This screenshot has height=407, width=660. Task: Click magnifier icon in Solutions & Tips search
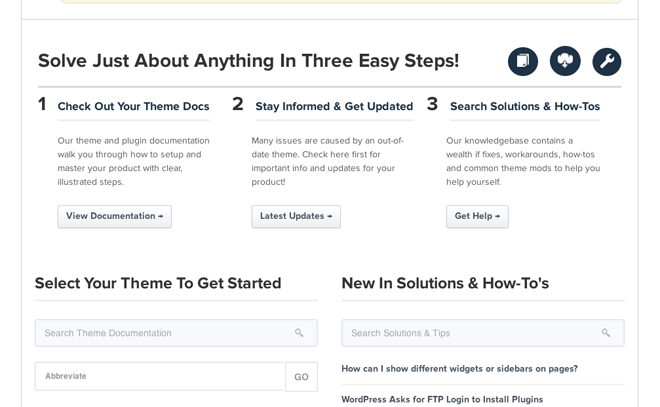(x=606, y=333)
